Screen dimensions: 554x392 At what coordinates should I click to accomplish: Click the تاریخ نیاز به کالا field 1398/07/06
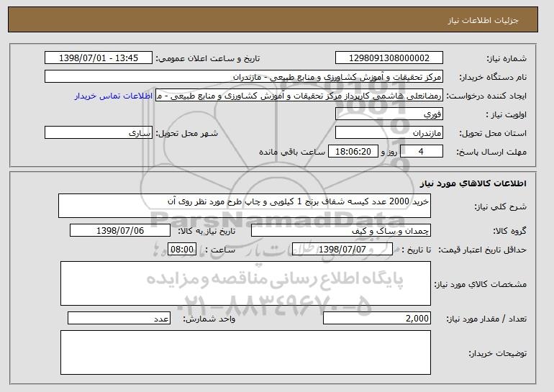click(120, 231)
